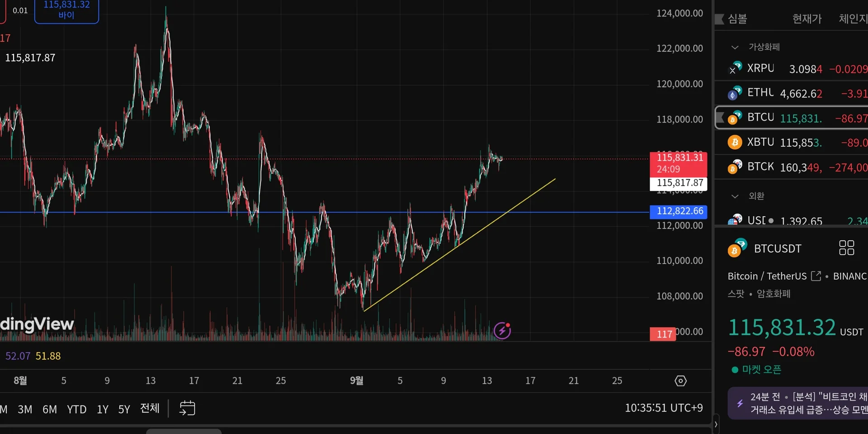868x434 pixels.
Task: Click the BTCUSDT bitcoin logo in details panel
Action: click(x=737, y=248)
